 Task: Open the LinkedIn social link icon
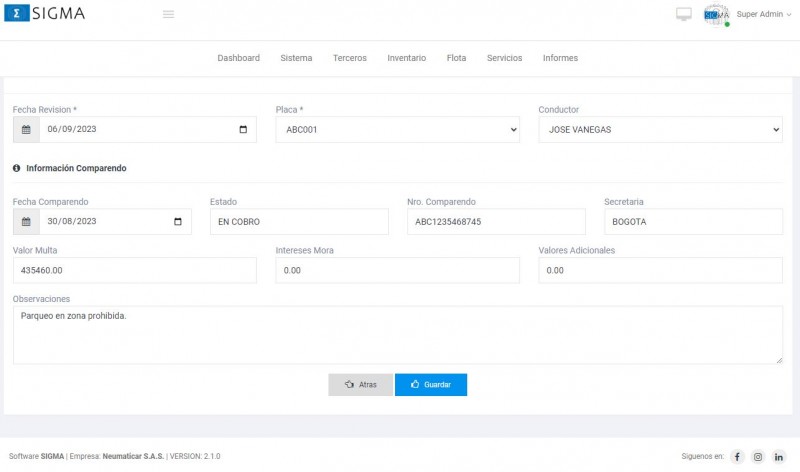(x=779, y=457)
